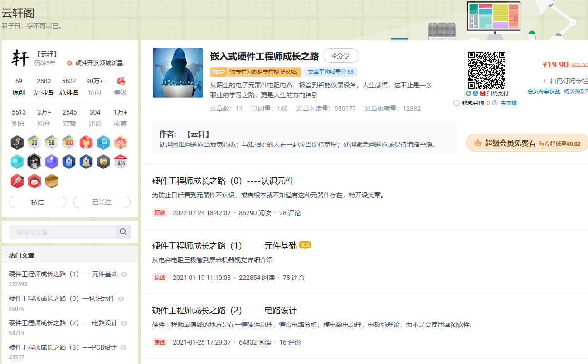Click the 100 days badge icon

(x=69, y=143)
